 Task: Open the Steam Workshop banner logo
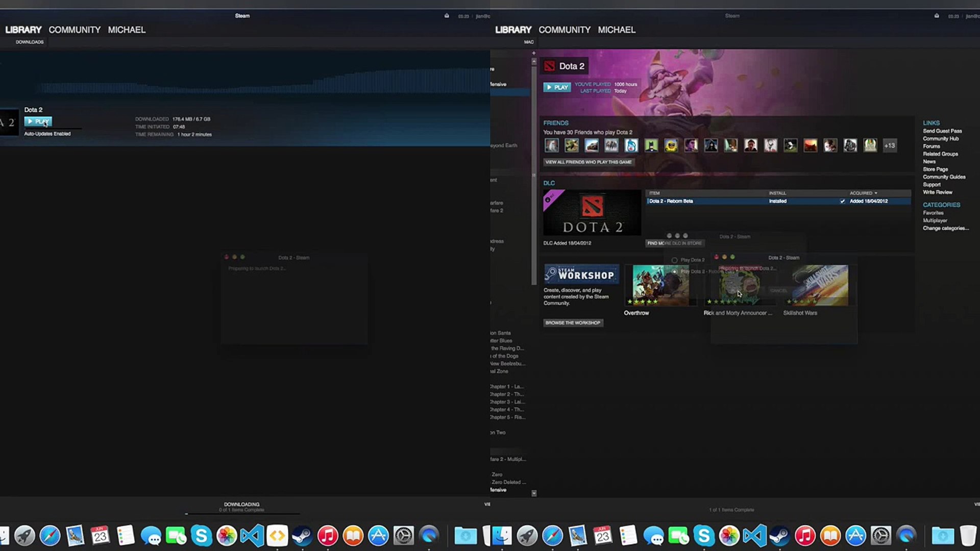[581, 274]
